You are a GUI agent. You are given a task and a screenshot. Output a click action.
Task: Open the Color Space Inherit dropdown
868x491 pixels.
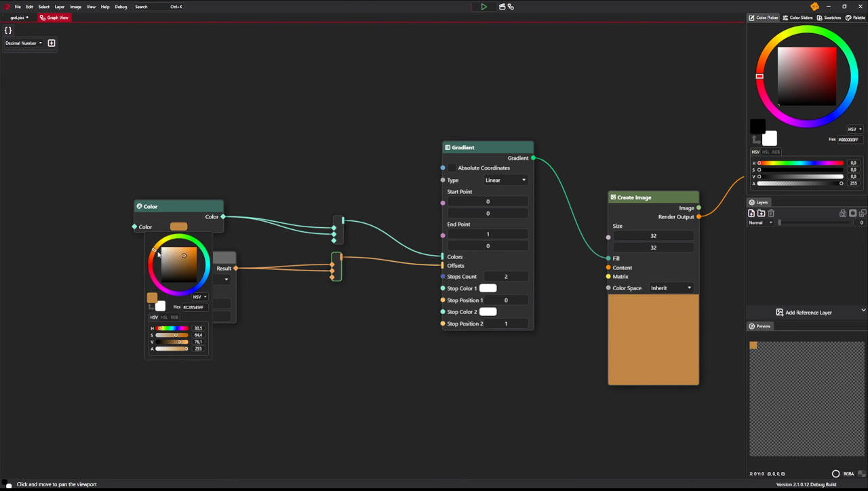(671, 288)
